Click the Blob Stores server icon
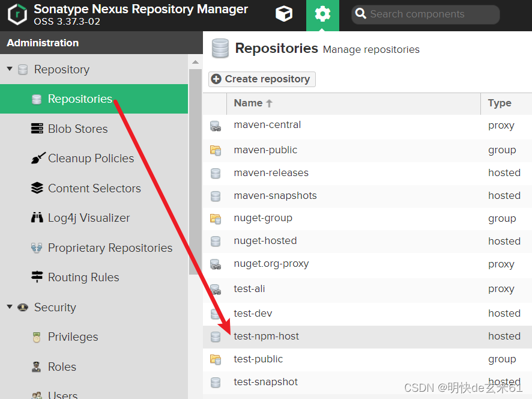 tap(37, 129)
